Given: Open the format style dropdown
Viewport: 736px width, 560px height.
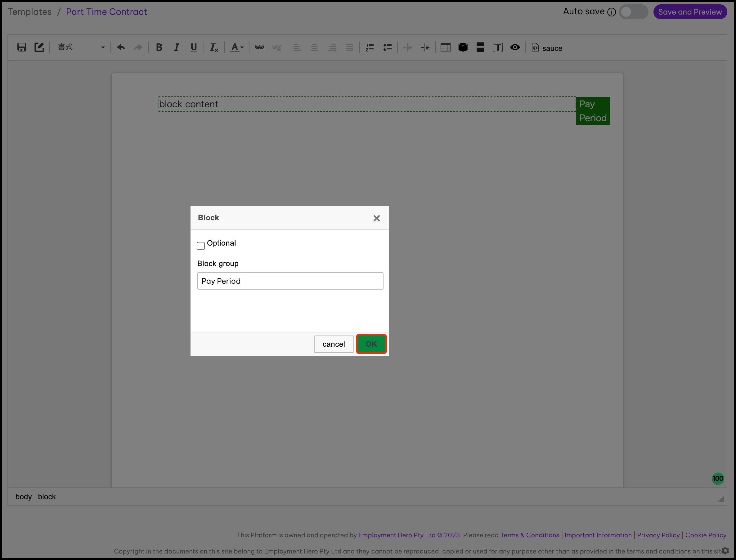Looking at the screenshot, I should pos(81,47).
